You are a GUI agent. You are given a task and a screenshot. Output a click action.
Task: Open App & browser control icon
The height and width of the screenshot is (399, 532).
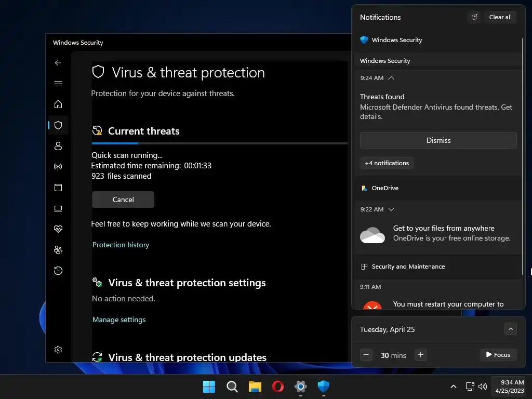[x=58, y=188]
